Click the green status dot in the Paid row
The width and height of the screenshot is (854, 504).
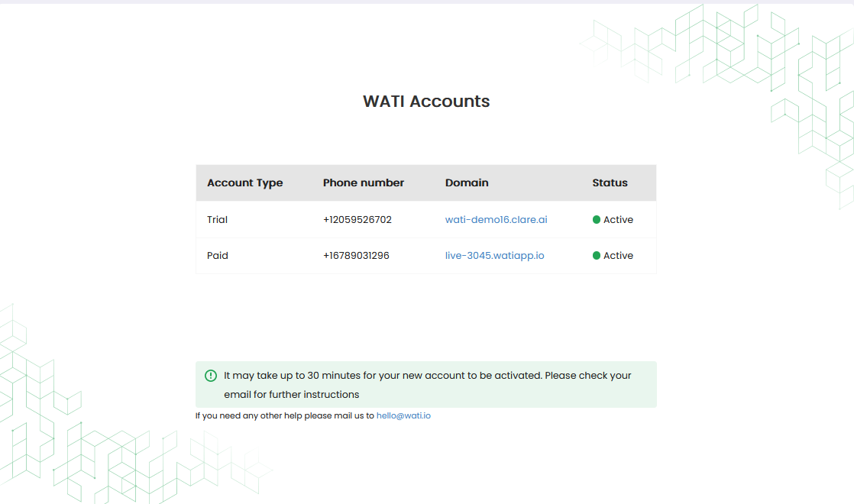597,255
